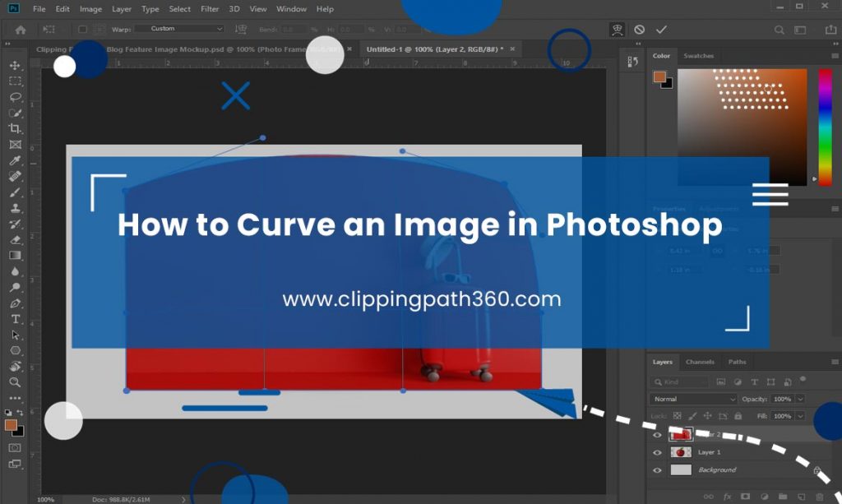Select the Blur tool
Image resolution: width=842 pixels, height=504 pixels.
[15, 271]
